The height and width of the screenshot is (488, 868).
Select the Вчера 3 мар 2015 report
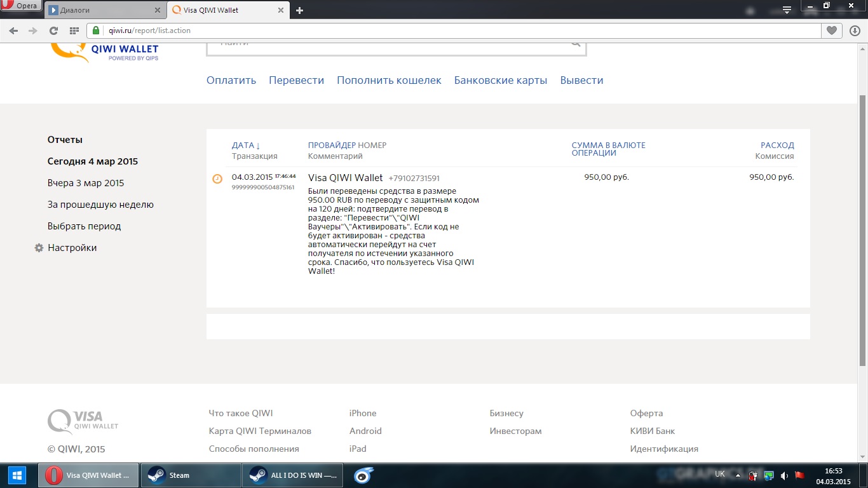pos(86,183)
